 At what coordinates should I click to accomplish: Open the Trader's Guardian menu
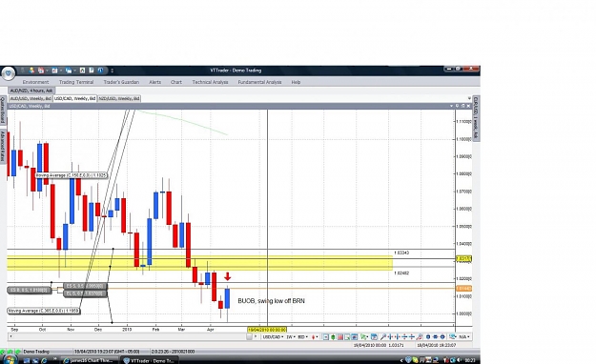tap(121, 82)
